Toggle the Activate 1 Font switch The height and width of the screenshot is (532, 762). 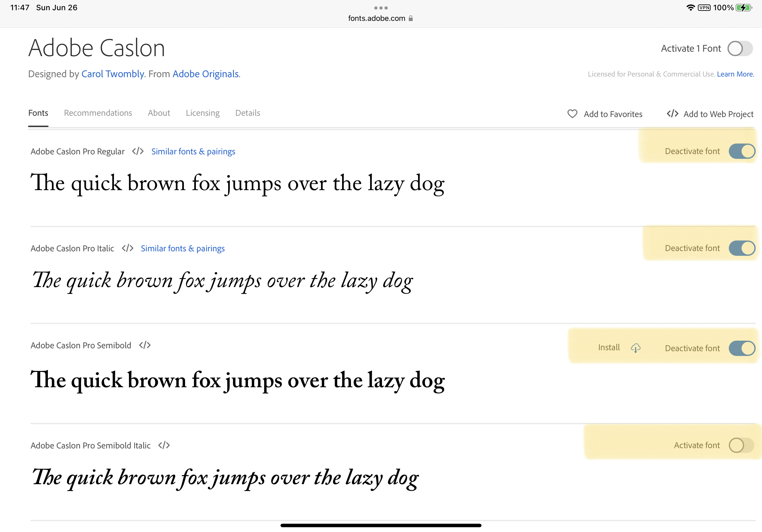740,49
